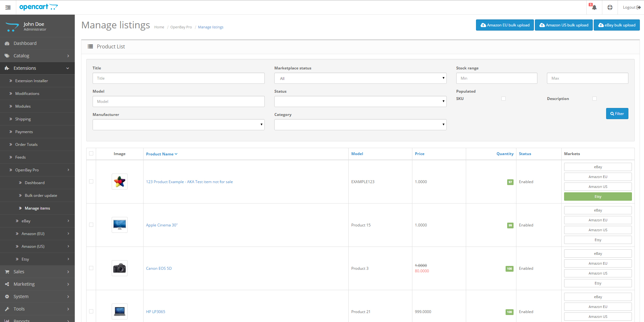Select checkbox for Canon EOS 5D row

pos(91,268)
